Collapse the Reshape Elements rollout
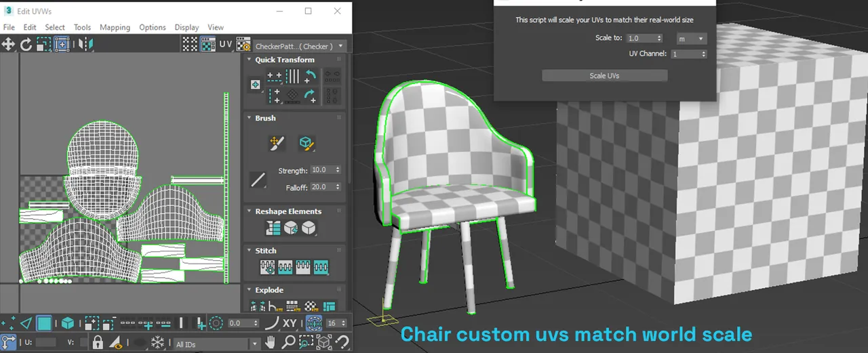This screenshot has width=868, height=353. (250, 211)
